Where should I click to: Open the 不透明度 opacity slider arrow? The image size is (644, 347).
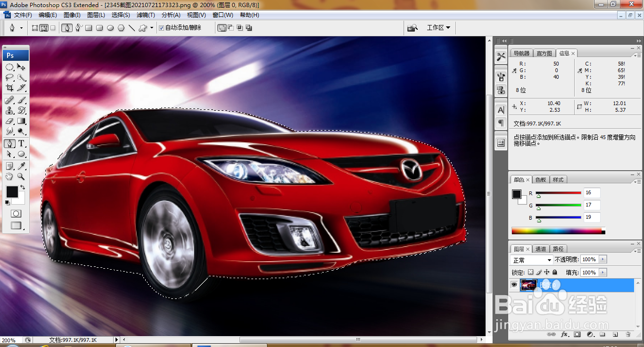603,259
